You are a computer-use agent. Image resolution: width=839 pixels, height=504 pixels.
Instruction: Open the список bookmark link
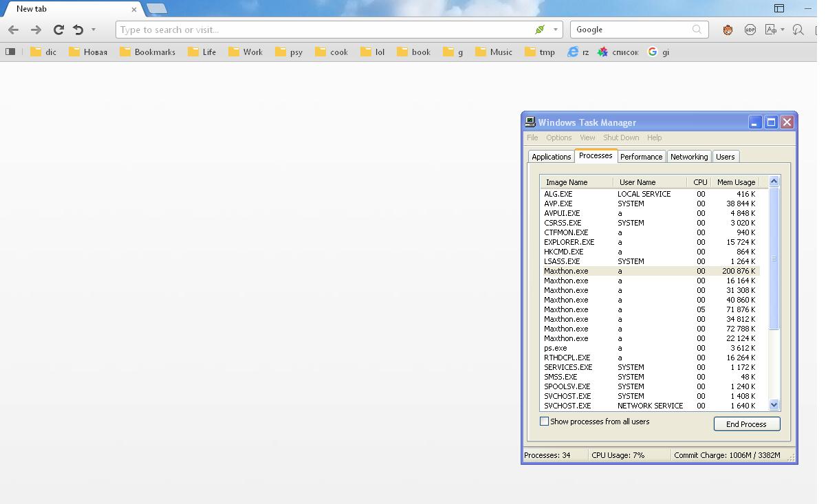(618, 52)
